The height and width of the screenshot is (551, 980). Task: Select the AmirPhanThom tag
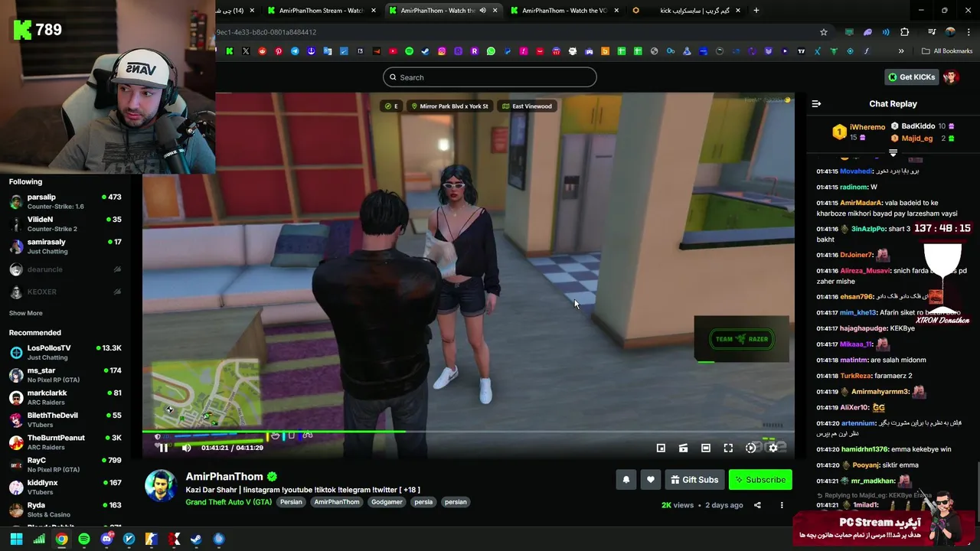(336, 502)
